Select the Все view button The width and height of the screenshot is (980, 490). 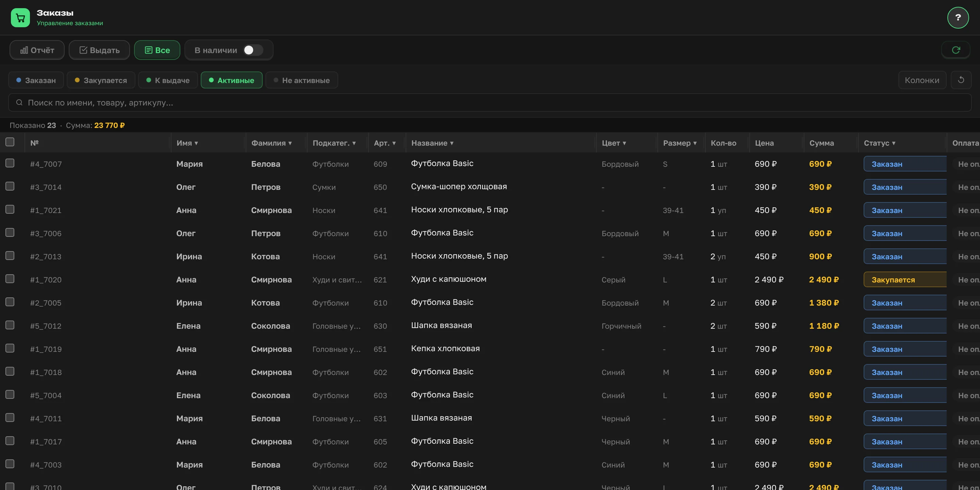(157, 50)
